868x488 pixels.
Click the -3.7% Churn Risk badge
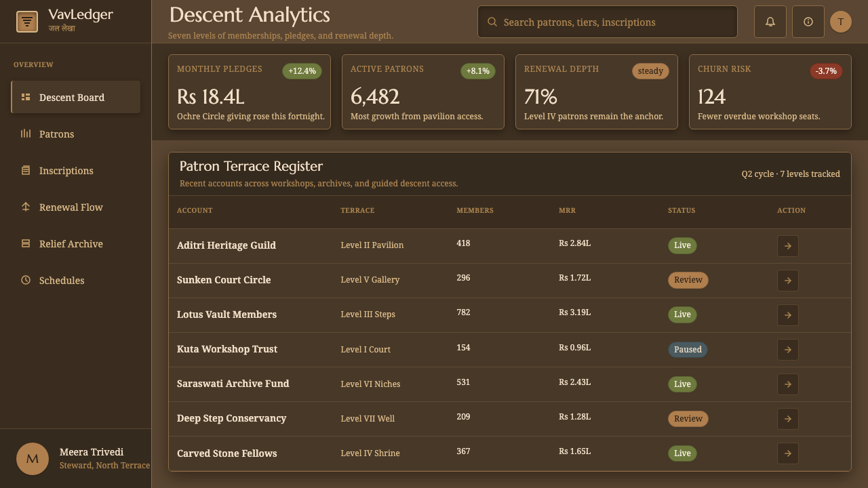point(826,71)
